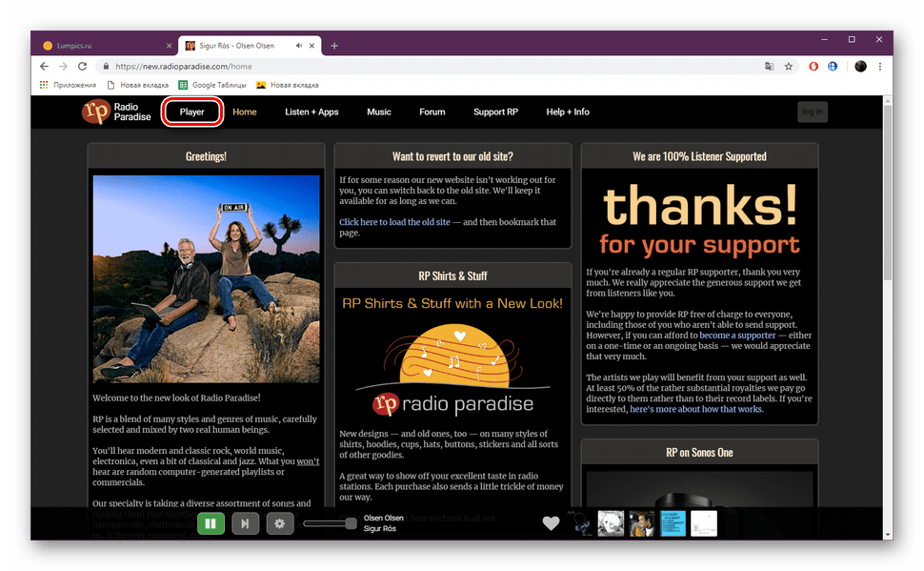Screen dimensions: 924x571
Task: Open Opera extension icon in toolbar
Action: (x=814, y=67)
